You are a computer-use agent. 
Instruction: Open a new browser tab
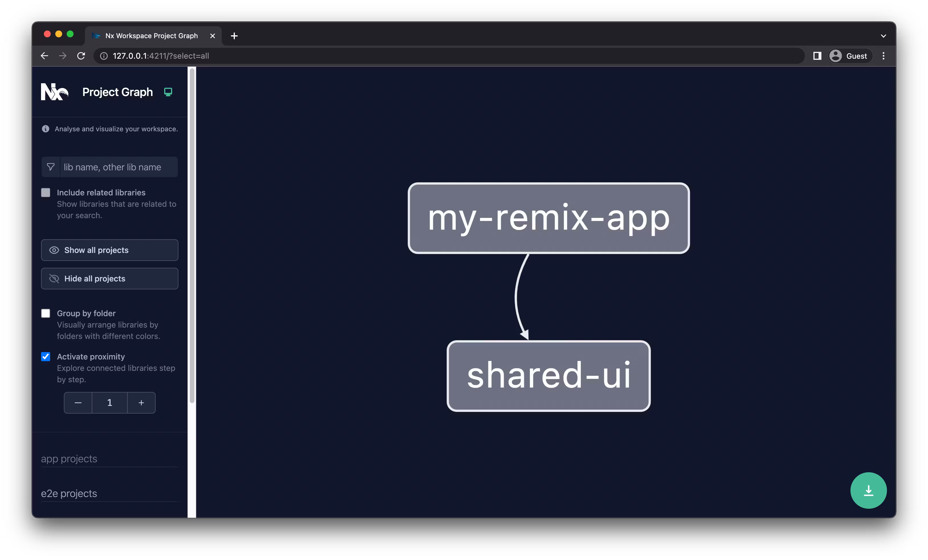point(234,36)
